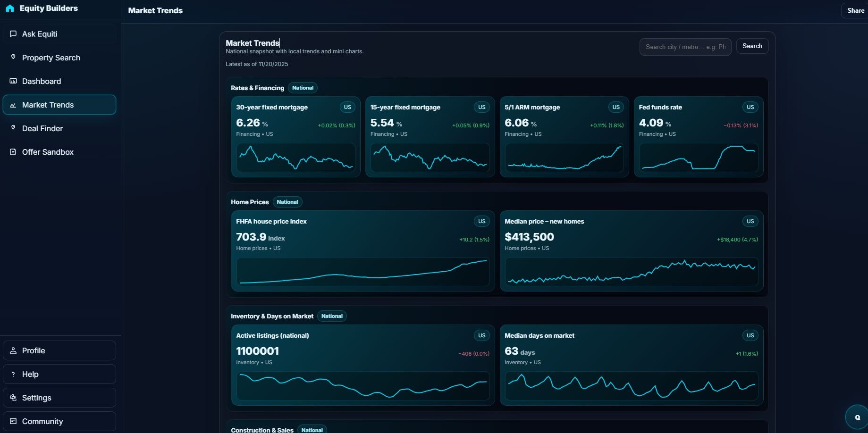This screenshot has height=433, width=868.
Task: Open the Ask Equiti chat bubble icon
Action: tap(13, 33)
